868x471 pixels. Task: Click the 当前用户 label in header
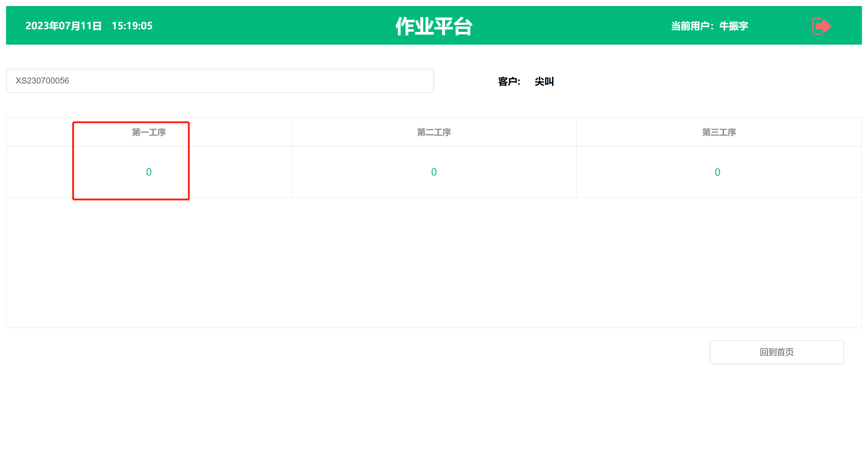tap(690, 26)
